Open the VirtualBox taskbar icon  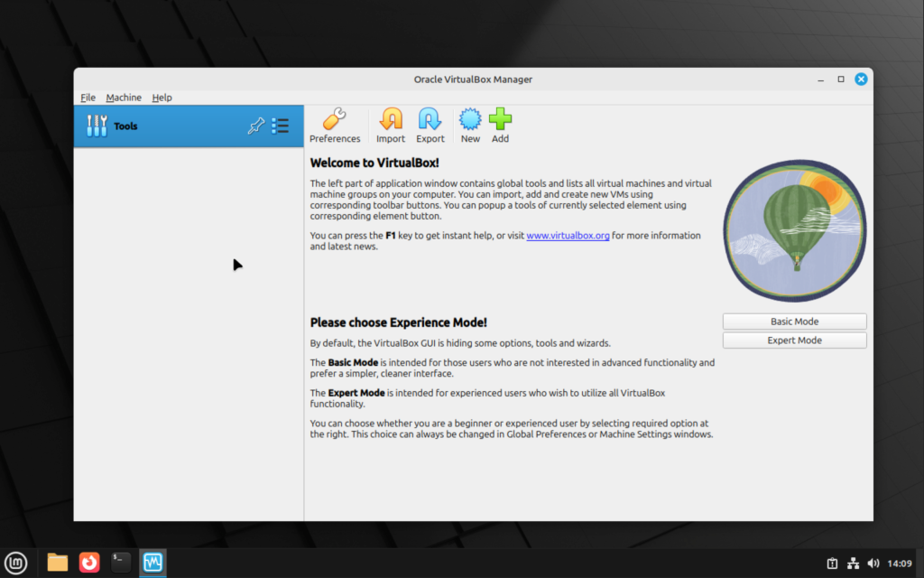[x=152, y=562]
